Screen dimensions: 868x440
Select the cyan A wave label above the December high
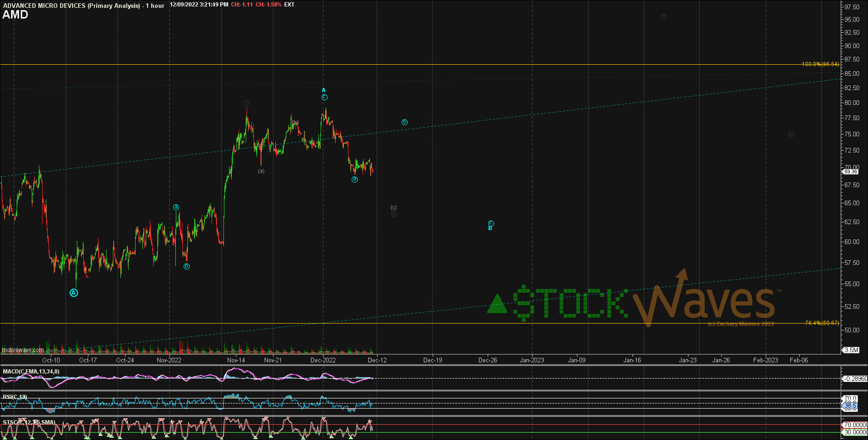coord(324,90)
